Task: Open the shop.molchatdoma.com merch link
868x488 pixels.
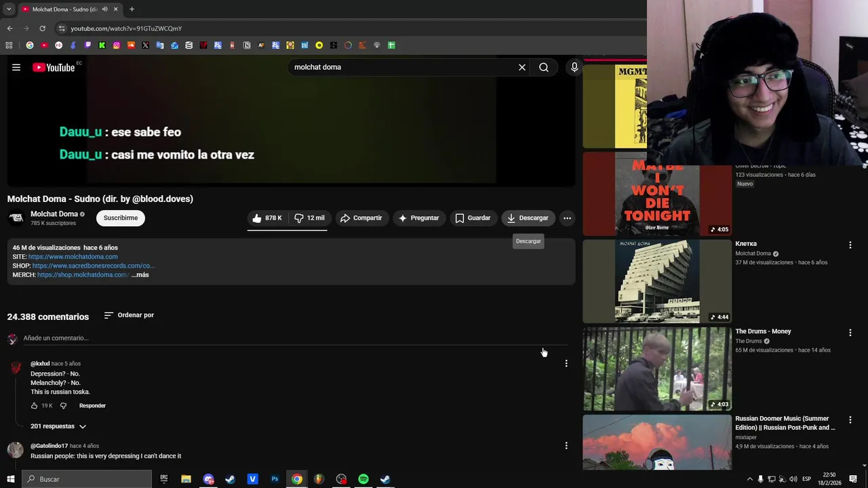Action: 82,274
